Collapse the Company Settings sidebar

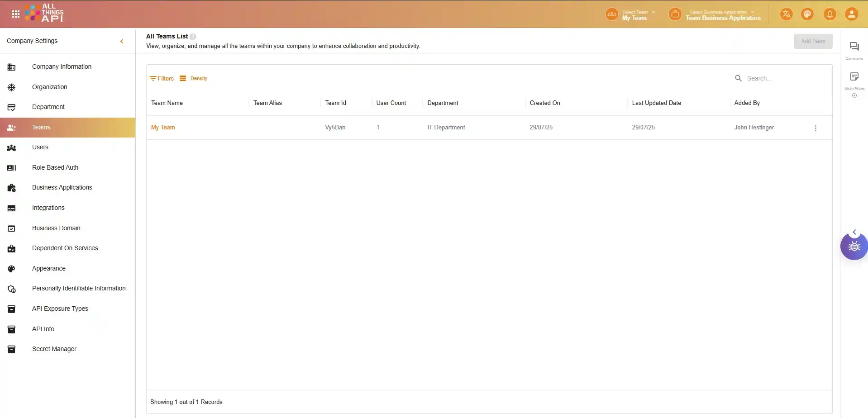click(122, 41)
